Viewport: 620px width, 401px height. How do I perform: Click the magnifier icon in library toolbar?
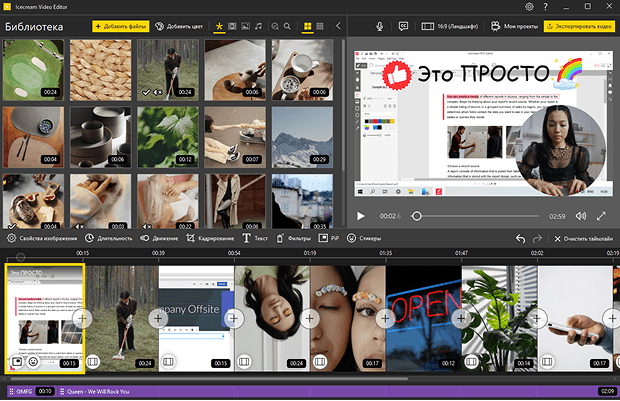coord(287,26)
